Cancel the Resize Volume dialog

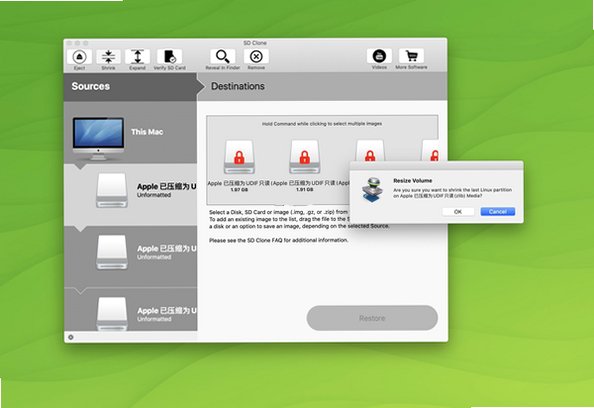[x=497, y=212]
